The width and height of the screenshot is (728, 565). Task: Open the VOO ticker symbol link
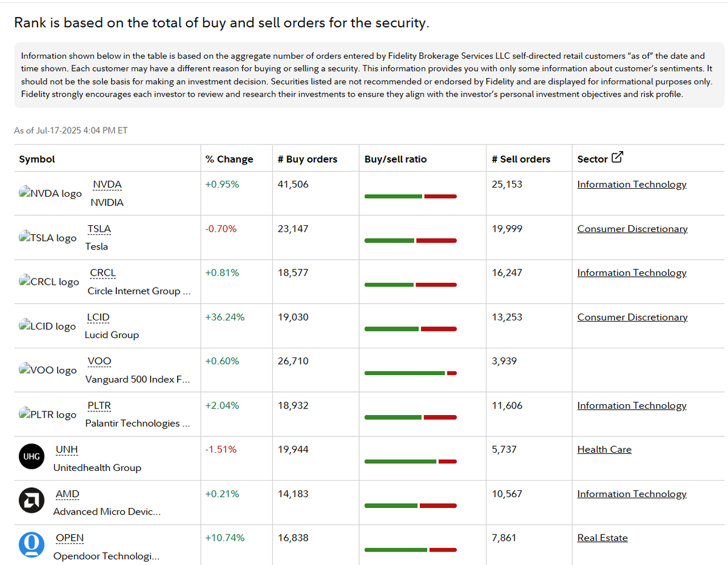click(99, 361)
